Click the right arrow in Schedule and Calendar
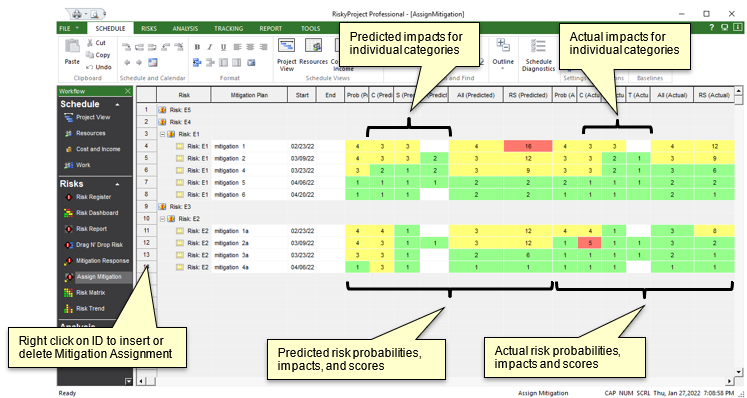Screen dimensions: 747x398 [x=139, y=62]
